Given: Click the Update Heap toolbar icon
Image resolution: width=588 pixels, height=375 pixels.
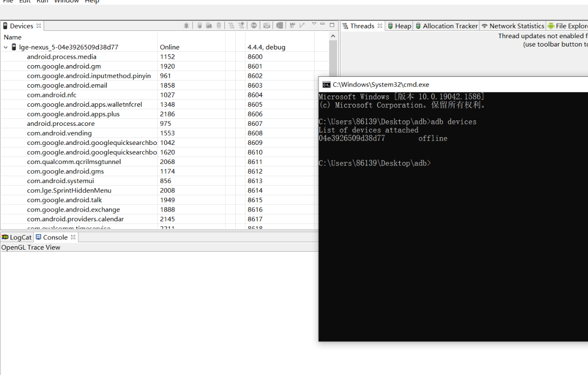Looking at the screenshot, I should (x=199, y=25).
